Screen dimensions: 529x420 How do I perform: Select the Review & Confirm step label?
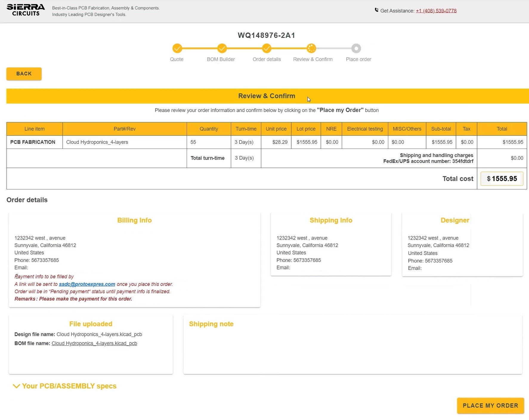[313, 59]
